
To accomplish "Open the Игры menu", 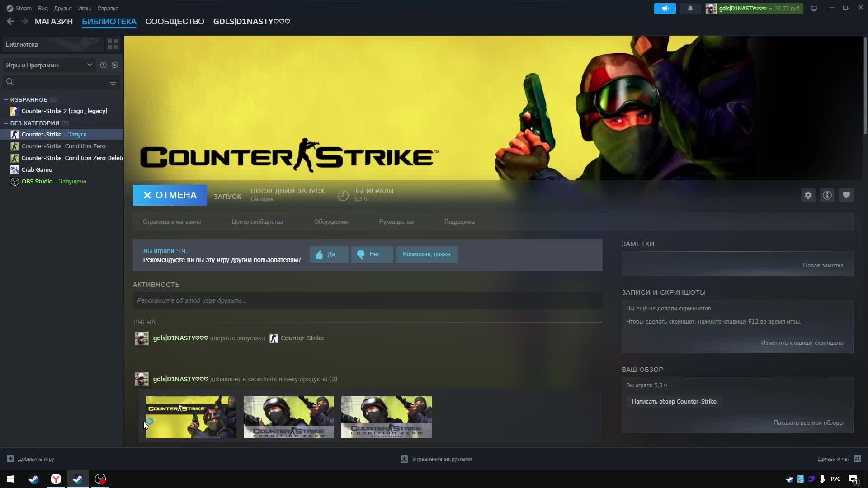I will point(84,8).
